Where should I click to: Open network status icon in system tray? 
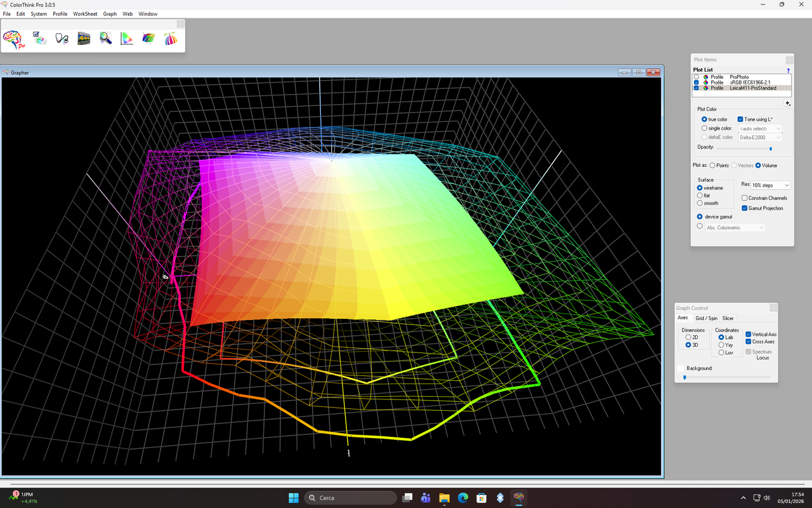pos(757,498)
